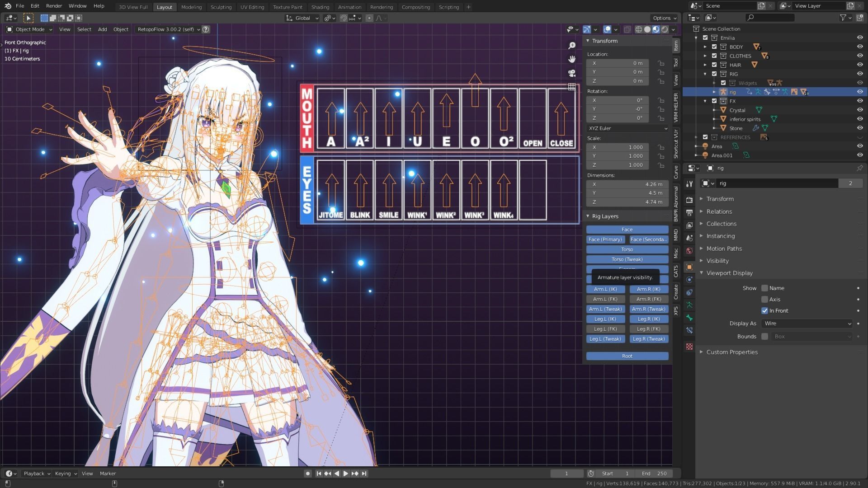Expand the Custom Properties panel
Image resolution: width=868 pixels, height=488 pixels.
pyautogui.click(x=731, y=352)
